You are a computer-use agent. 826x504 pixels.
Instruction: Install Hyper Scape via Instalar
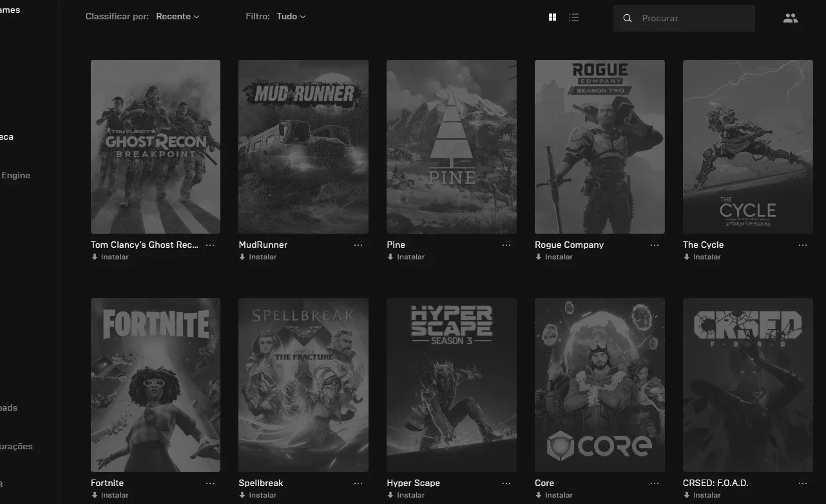(x=406, y=495)
